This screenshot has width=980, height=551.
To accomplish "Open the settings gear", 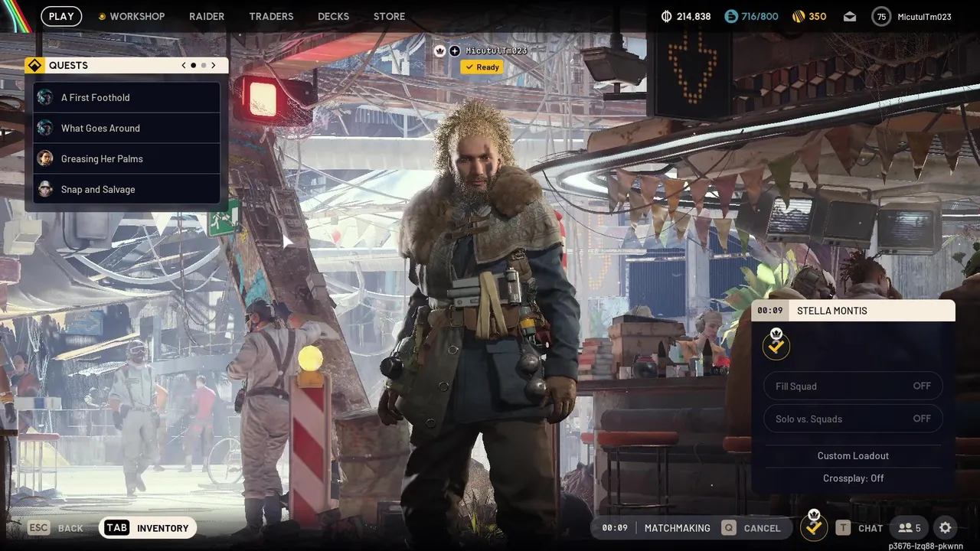I will 946,528.
